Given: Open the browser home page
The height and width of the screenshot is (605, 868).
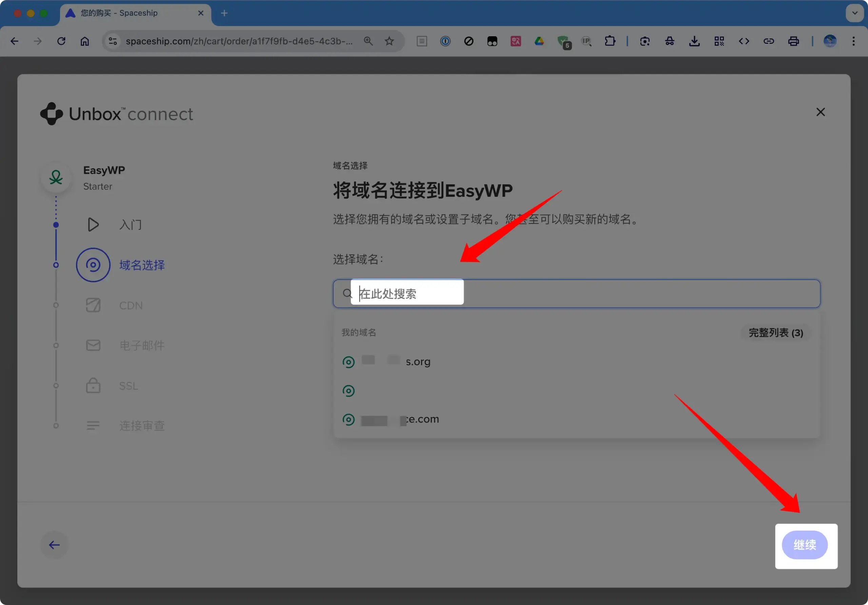Looking at the screenshot, I should coord(85,41).
